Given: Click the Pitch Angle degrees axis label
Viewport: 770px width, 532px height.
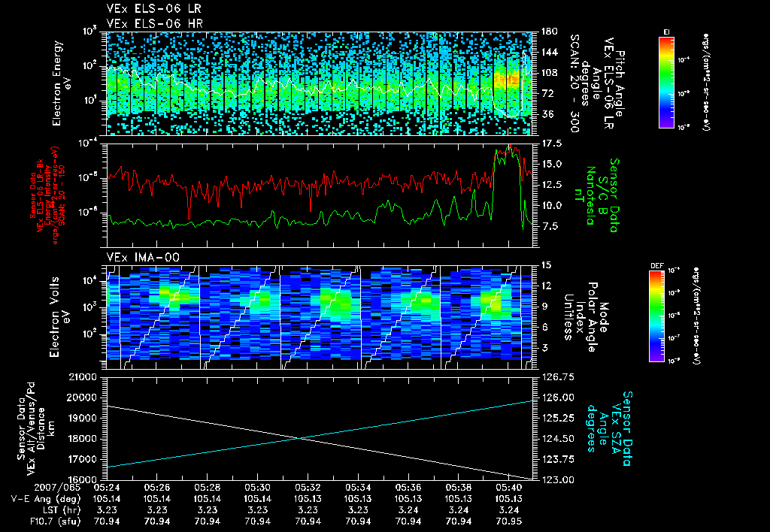Looking at the screenshot, I should tap(602, 83).
